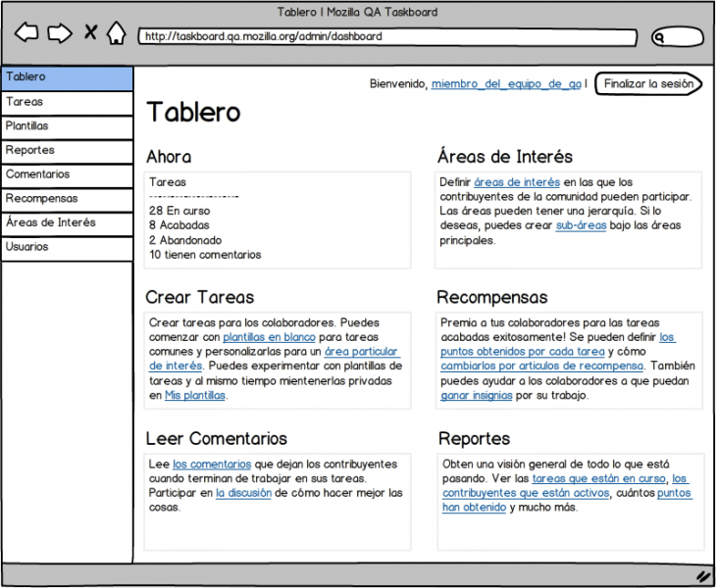Follow the la discusión link
Screen dimensions: 716x588
pos(243,493)
